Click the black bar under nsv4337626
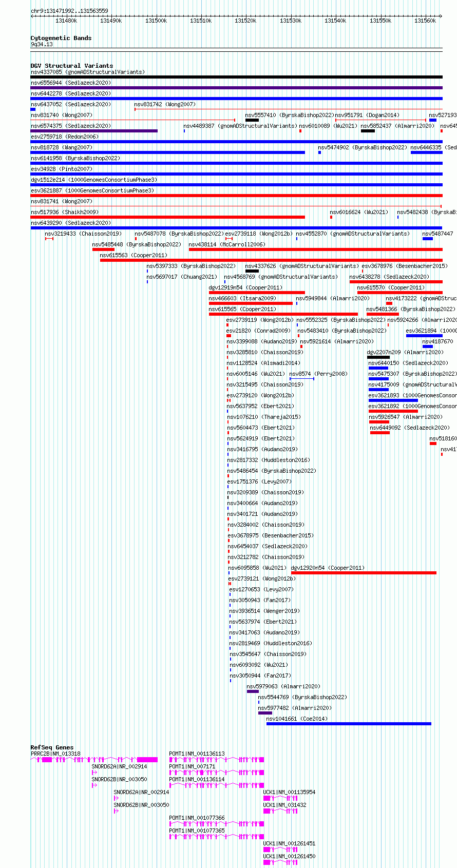This screenshot has height=868, width=457. point(252,271)
